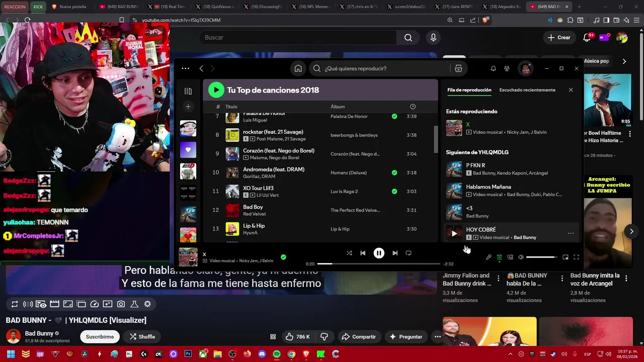644x362 pixels.
Task: Skip to previous track in Spotify
Action: tap(363, 253)
